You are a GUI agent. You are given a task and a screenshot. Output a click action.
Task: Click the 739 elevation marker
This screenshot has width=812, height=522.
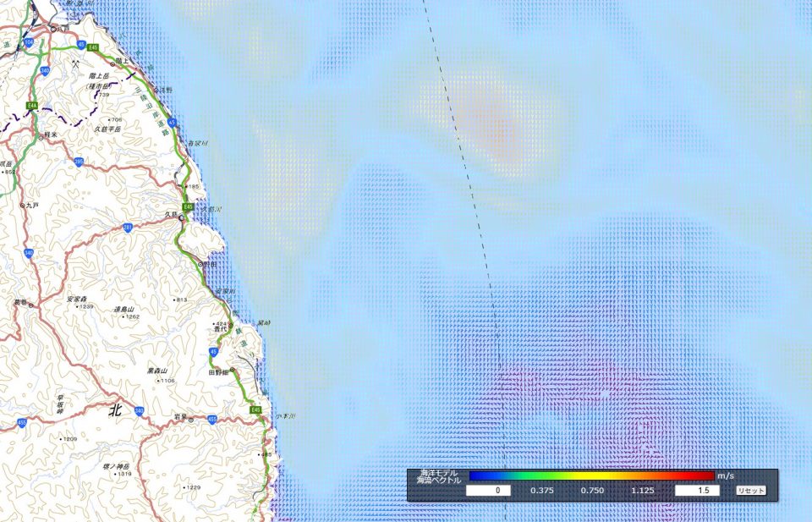[x=103, y=95]
